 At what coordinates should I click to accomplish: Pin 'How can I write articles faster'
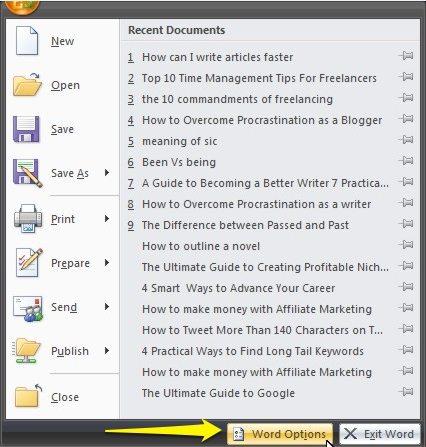406,56
